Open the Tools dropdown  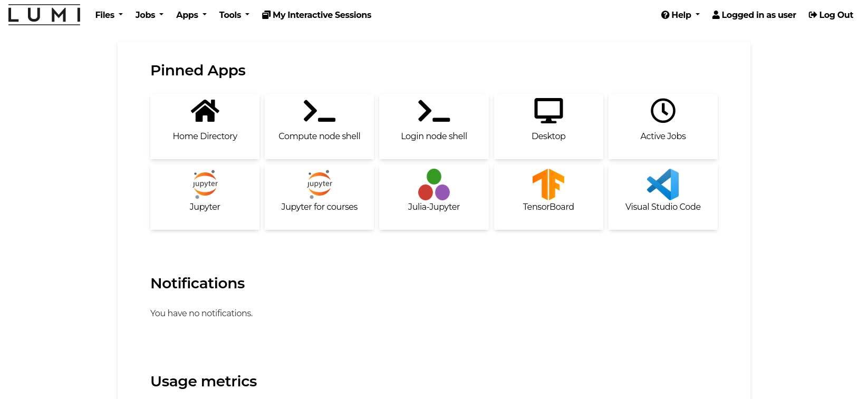coord(234,15)
